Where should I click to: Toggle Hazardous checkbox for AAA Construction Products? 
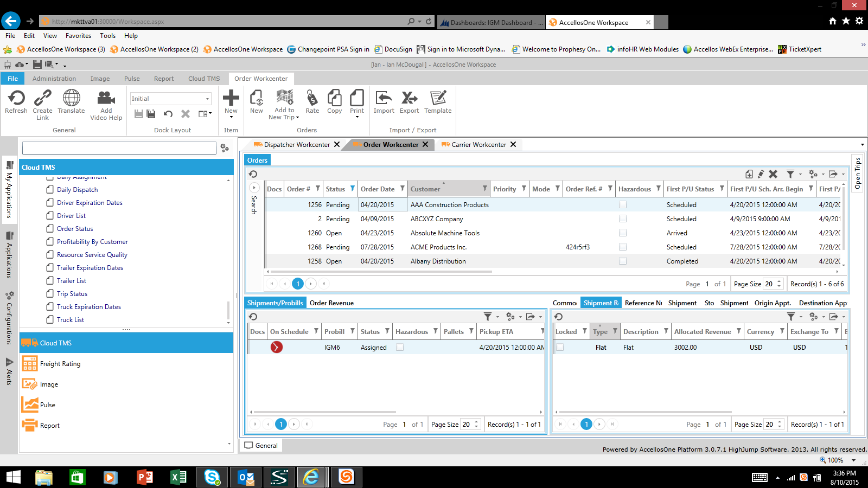coord(623,205)
